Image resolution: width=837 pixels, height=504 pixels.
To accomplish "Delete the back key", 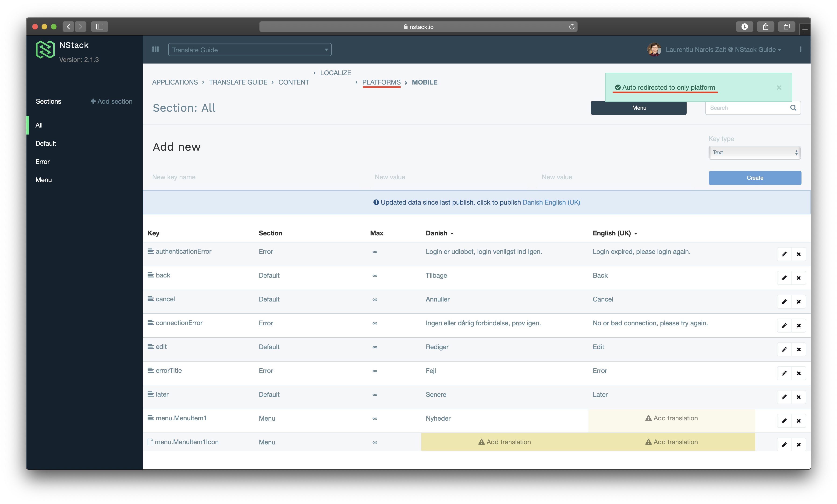I will 799,278.
